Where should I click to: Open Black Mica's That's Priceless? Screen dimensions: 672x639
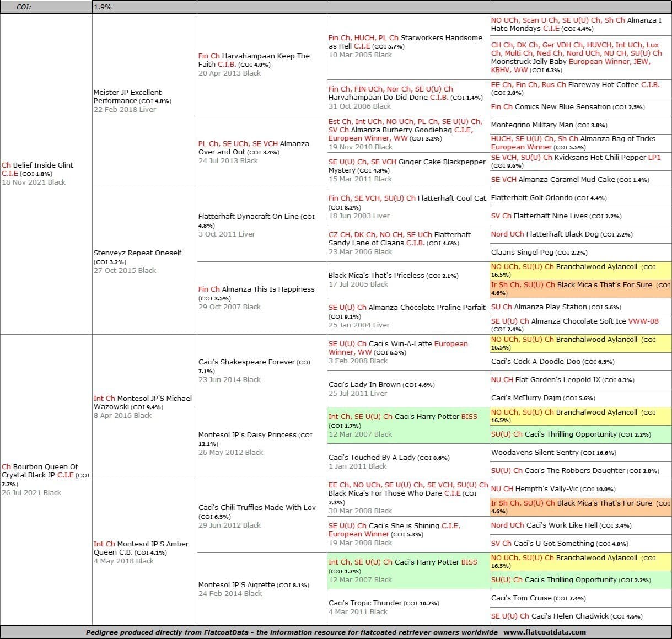click(x=376, y=275)
